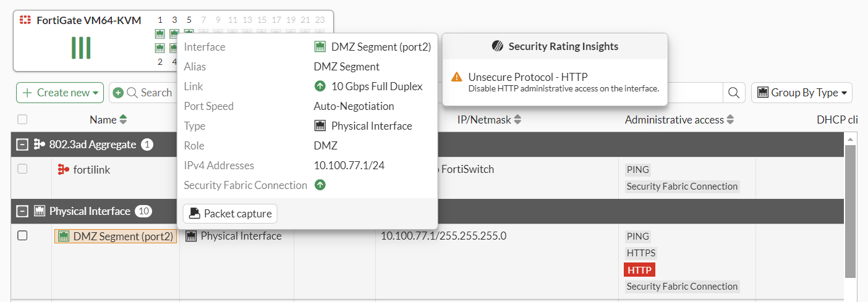Image resolution: width=868 pixels, height=302 pixels.
Task: Check the DMZ Segment (port2) row checkbox
Action: 22,235
